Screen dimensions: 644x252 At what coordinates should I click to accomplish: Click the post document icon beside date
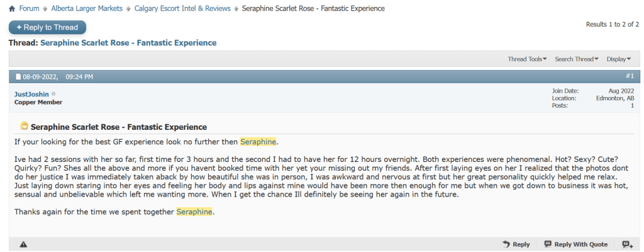(18, 77)
